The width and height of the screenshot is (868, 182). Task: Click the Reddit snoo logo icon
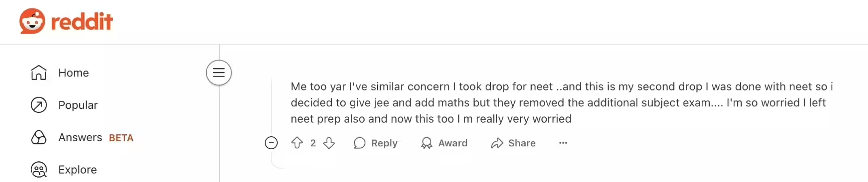click(32, 21)
